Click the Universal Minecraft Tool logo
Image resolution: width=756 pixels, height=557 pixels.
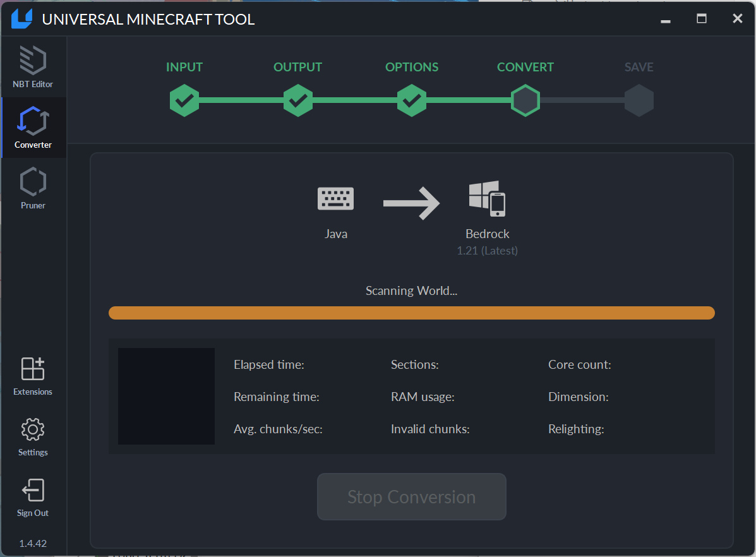pos(21,19)
